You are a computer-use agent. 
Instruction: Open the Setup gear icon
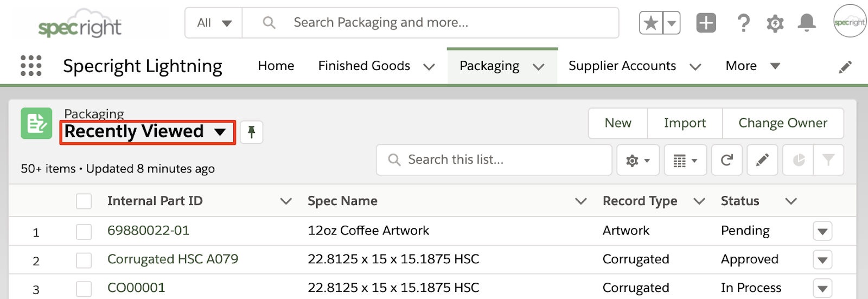point(775,23)
